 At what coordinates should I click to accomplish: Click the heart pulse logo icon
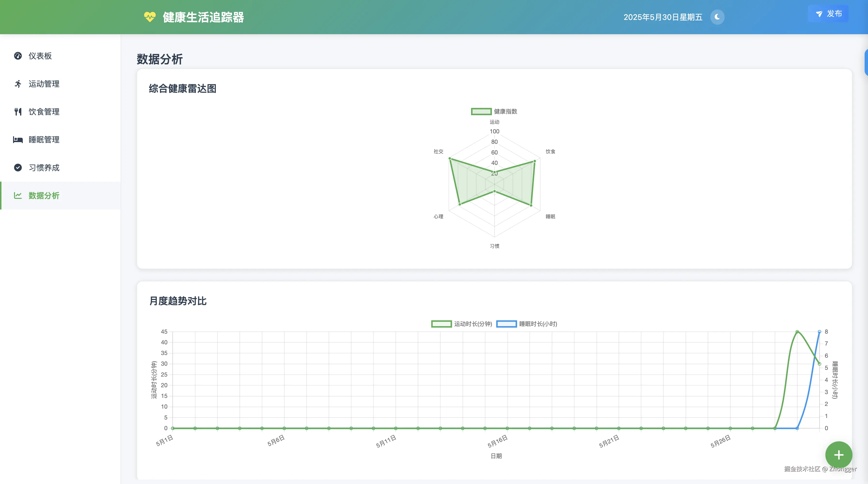(150, 17)
